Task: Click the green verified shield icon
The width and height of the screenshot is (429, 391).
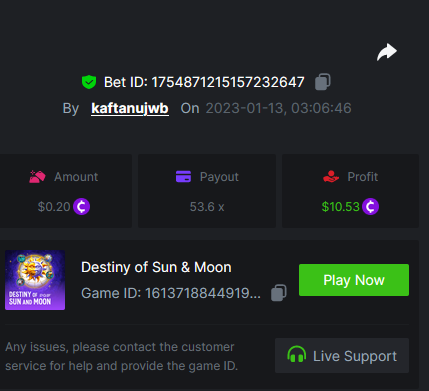Action: tap(89, 82)
